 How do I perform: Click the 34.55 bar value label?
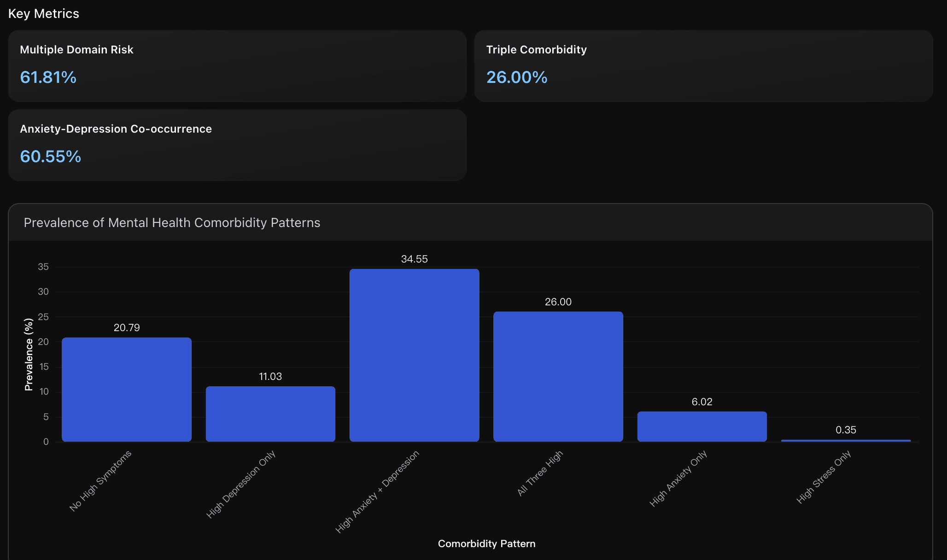(x=414, y=259)
